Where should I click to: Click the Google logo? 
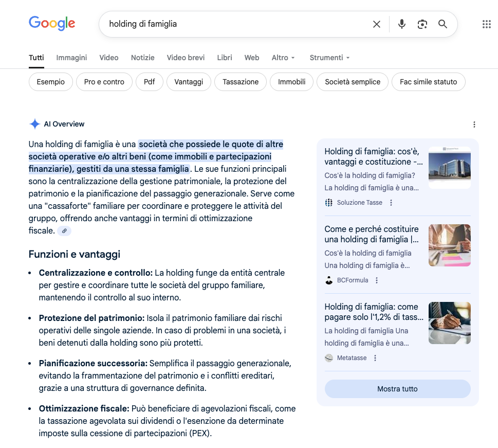point(52,23)
